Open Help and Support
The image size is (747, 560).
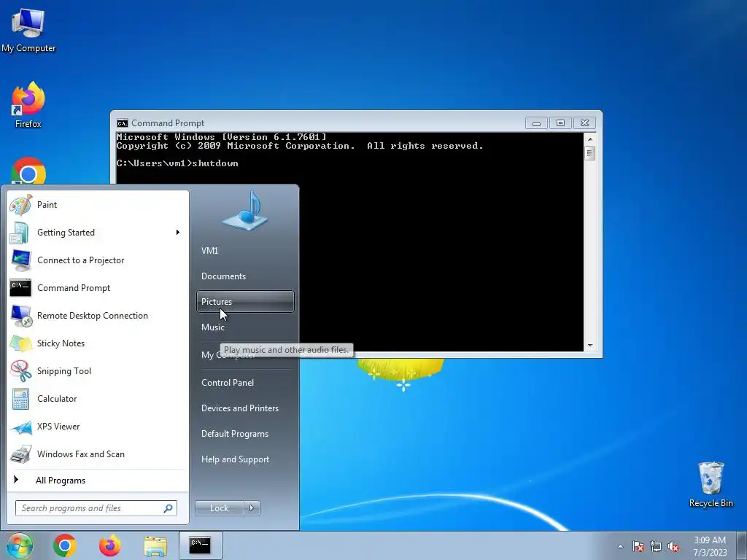[x=245, y=459]
